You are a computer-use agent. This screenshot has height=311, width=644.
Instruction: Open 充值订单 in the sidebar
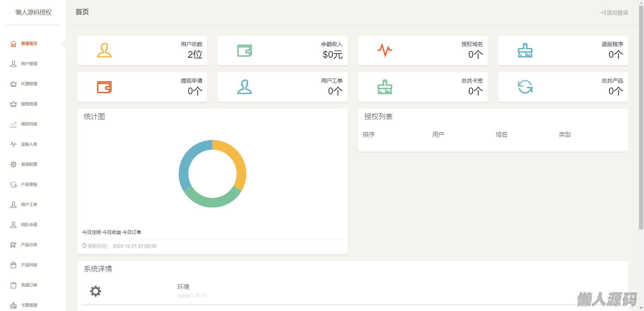point(29,285)
